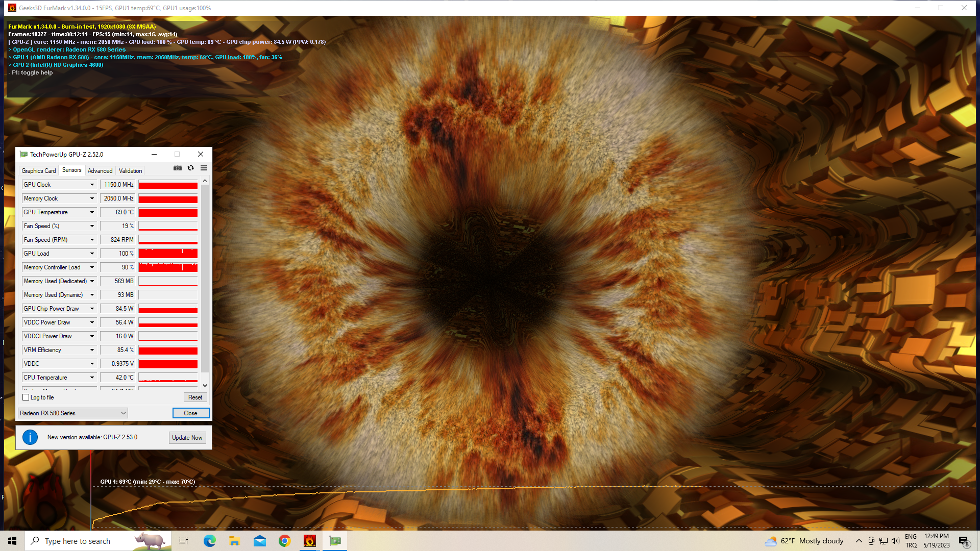
Task: Open the Advanced tab
Action: pyautogui.click(x=100, y=171)
